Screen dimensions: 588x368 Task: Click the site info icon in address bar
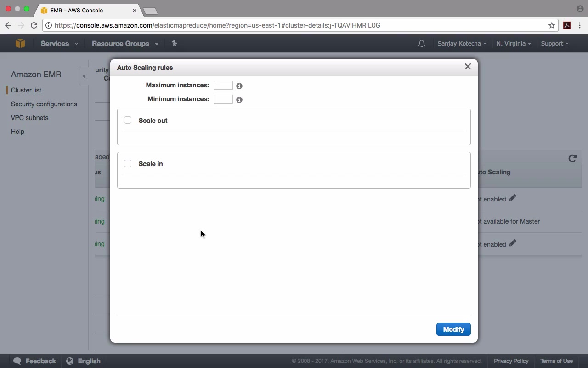[x=49, y=25]
